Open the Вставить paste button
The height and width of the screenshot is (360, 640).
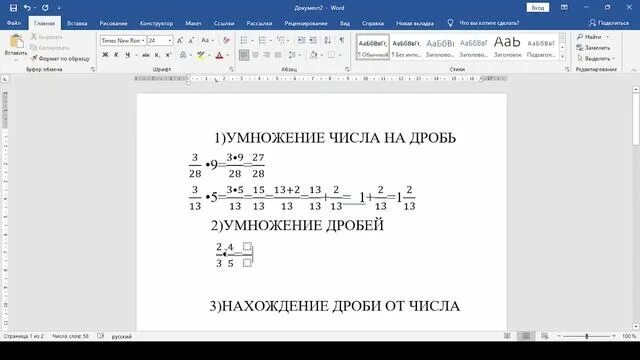[16, 46]
